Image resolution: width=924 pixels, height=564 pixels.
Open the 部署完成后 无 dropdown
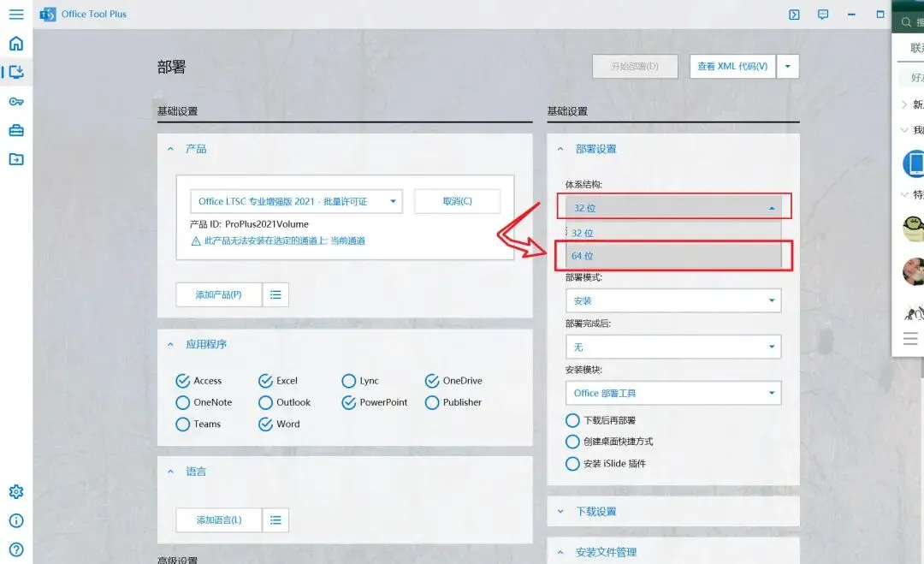tap(673, 347)
